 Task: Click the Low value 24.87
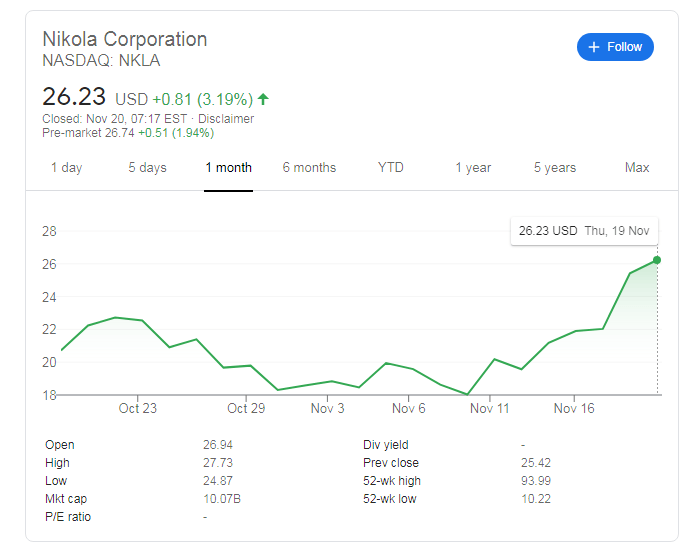click(x=218, y=481)
